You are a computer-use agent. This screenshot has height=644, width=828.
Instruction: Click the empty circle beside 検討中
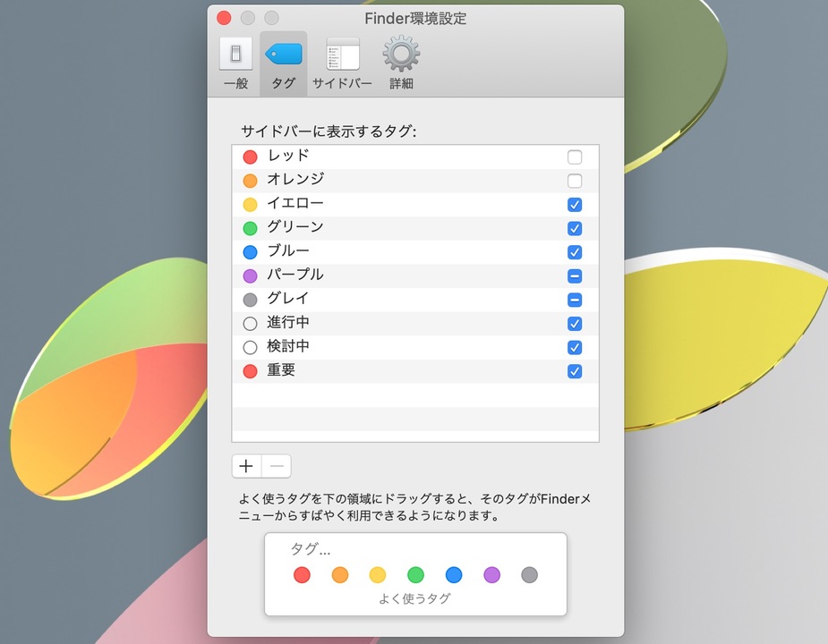tap(250, 347)
